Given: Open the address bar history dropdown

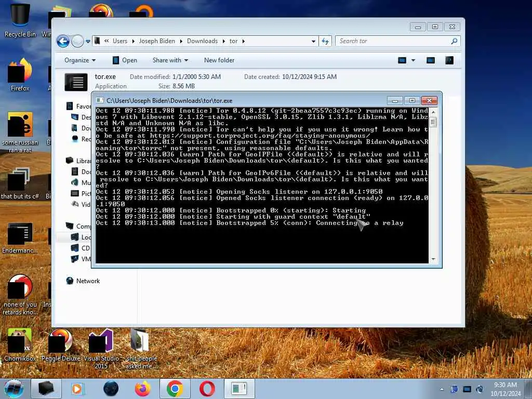Looking at the screenshot, I should [x=313, y=41].
